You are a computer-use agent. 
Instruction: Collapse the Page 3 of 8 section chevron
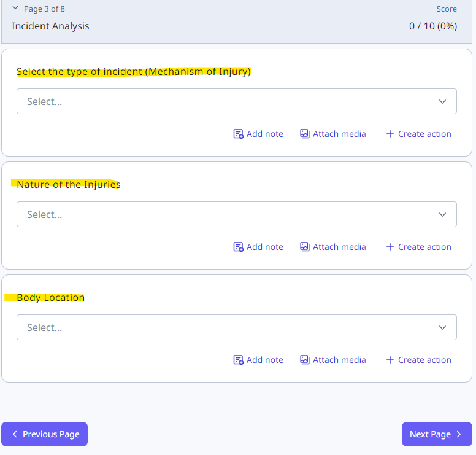[x=15, y=9]
